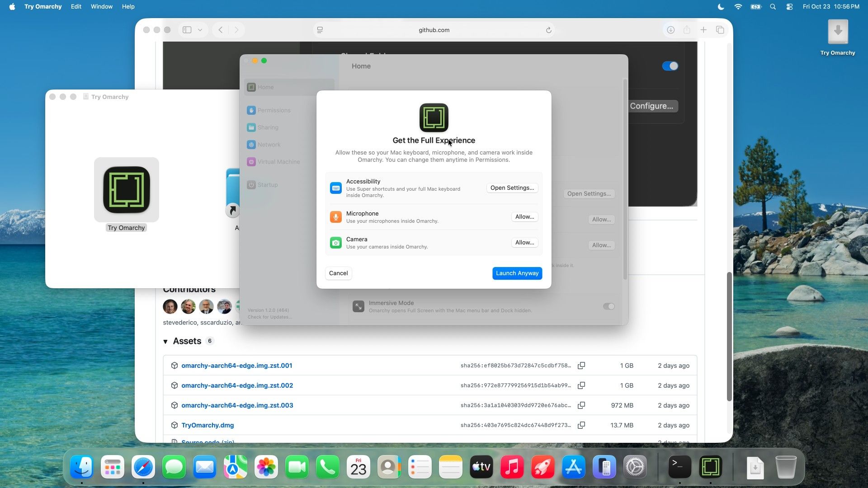The image size is (868, 488).
Task: Reload the github.com page in Safari
Action: click(x=548, y=30)
